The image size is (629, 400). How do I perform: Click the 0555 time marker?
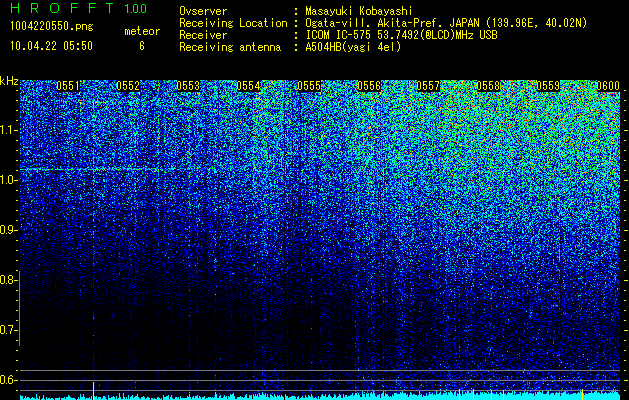tap(309, 86)
